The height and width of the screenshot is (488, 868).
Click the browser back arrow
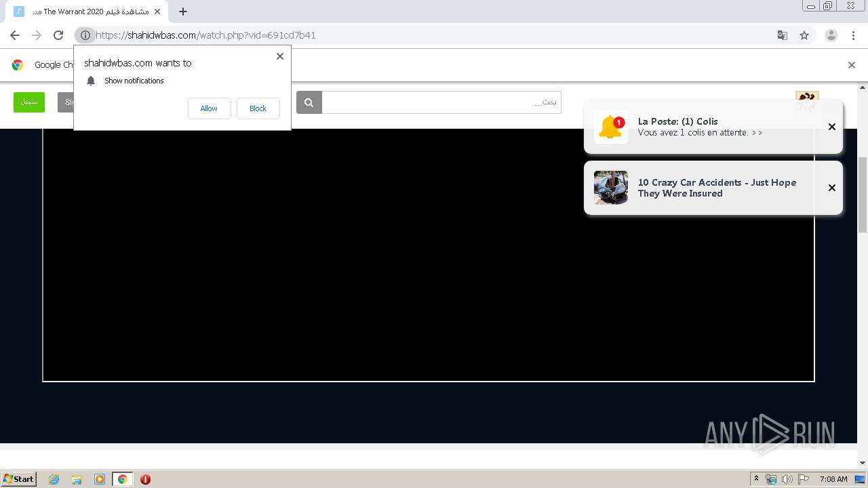click(15, 35)
